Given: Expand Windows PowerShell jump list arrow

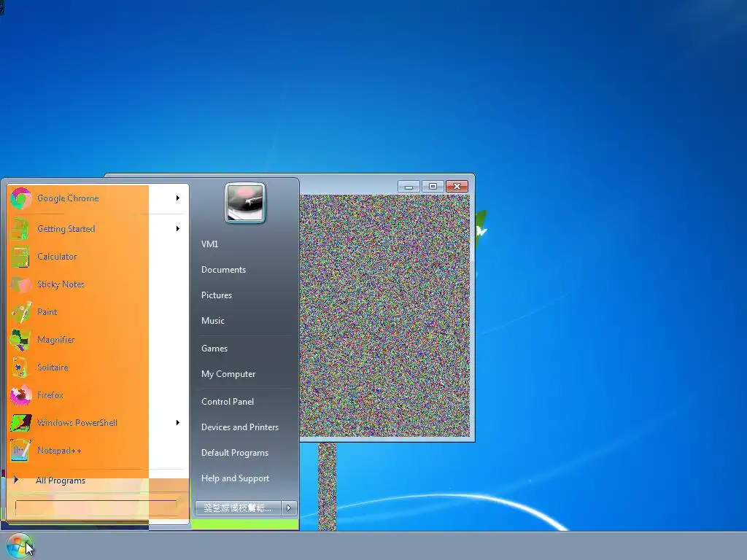Looking at the screenshot, I should 178,423.
